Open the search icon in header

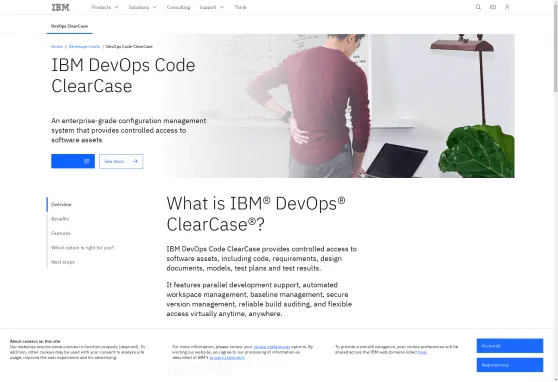(478, 7)
